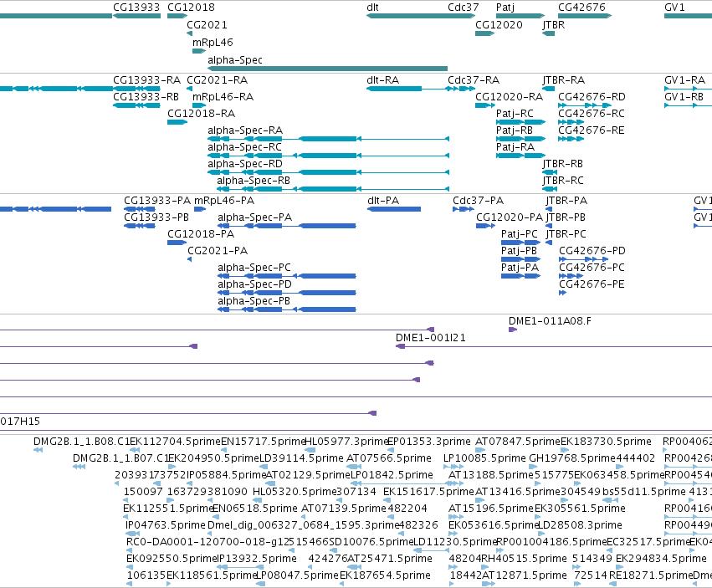
Task: Select the Patj-RB transcript label
Action: (x=514, y=130)
